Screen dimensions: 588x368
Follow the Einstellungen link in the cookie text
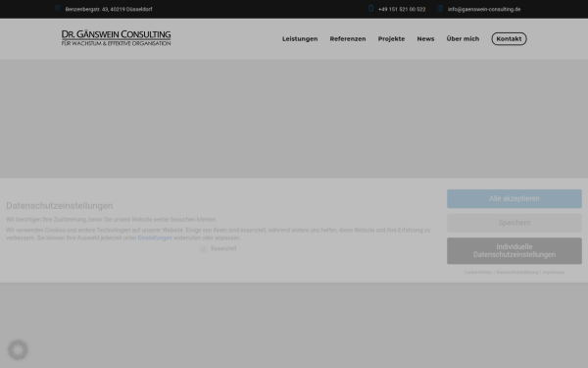point(155,237)
